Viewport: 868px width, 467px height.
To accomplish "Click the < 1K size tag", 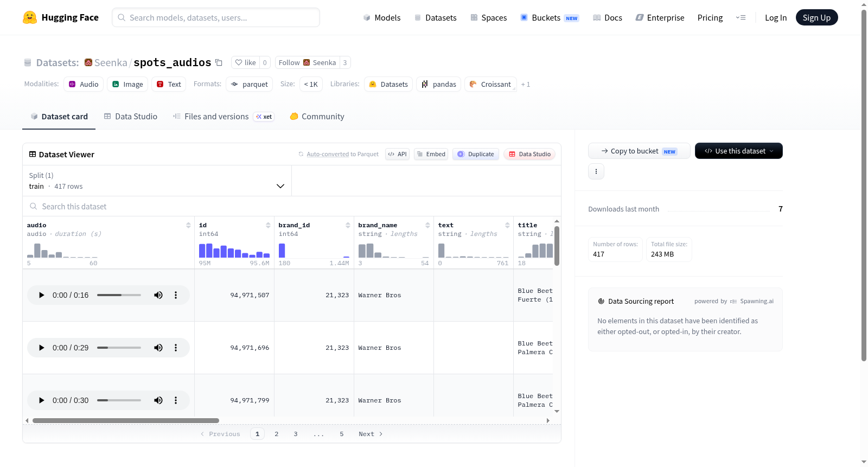I will point(311,84).
